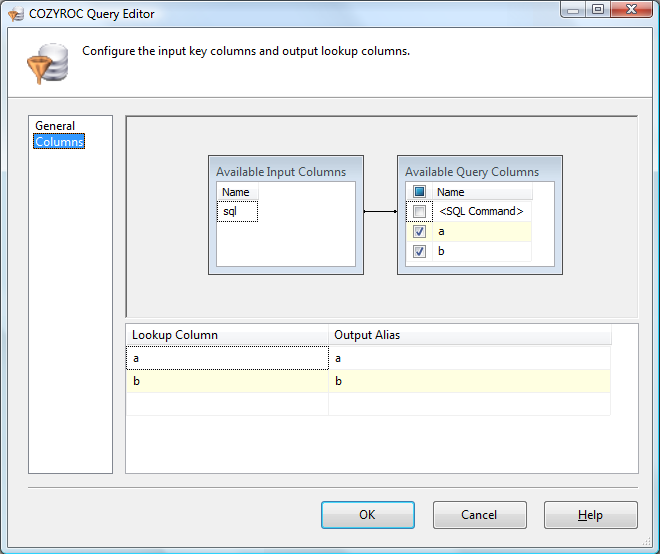Screen dimensions: 660x554
Task: Click the COZYROC title bar app icon
Action: [x=16, y=14]
